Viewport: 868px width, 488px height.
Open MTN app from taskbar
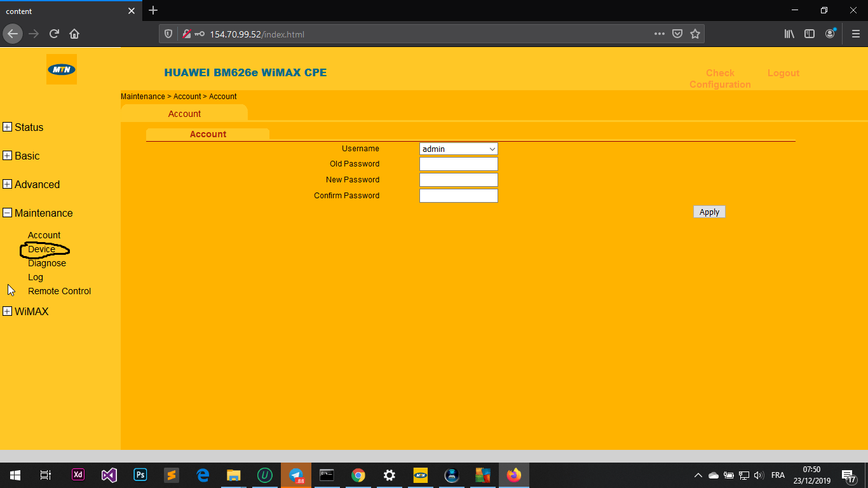click(x=421, y=475)
